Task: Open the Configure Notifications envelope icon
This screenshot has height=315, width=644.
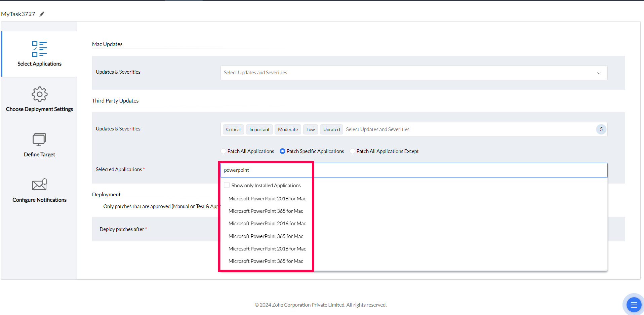Action: (x=39, y=184)
